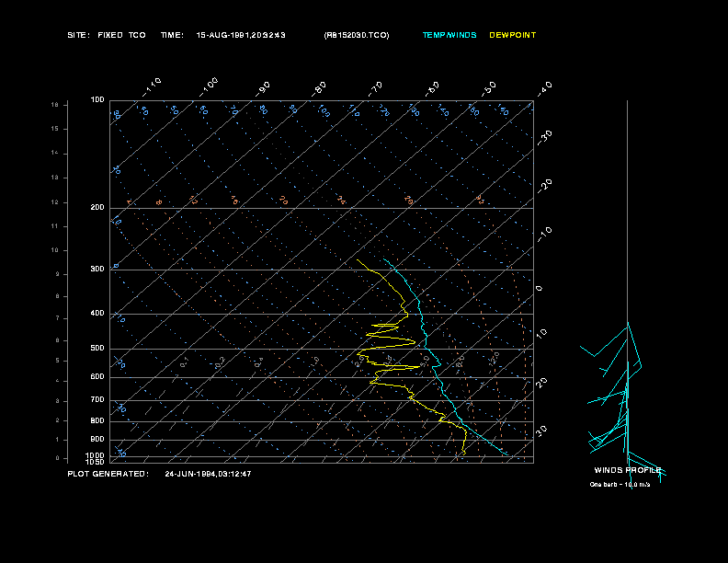The image size is (728, 563).
Task: Click the yellow 'DEWPOINT' legend label
Action: (513, 35)
